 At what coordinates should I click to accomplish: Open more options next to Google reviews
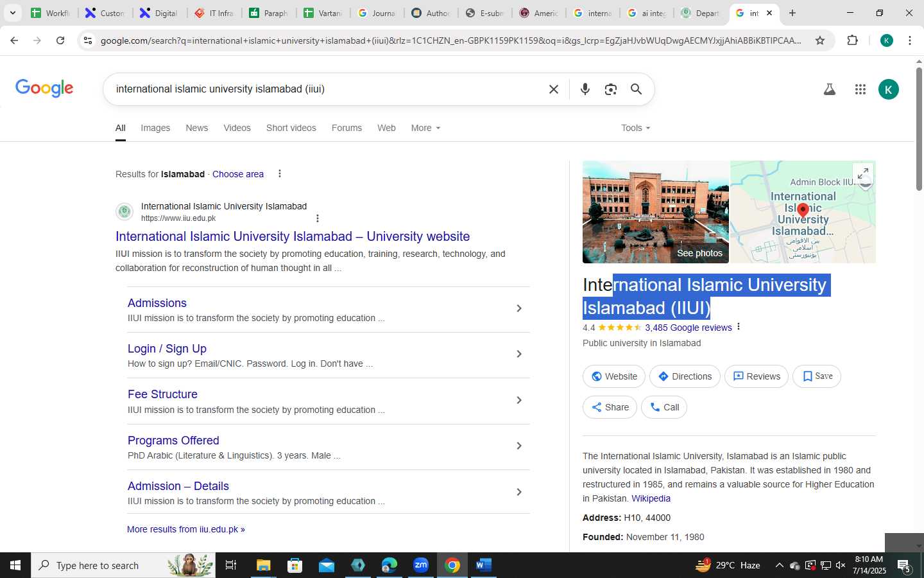pyautogui.click(x=739, y=327)
